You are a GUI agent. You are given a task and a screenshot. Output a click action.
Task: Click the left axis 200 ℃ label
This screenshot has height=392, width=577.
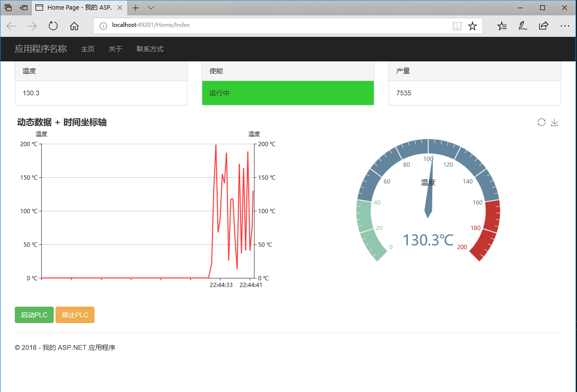(29, 144)
